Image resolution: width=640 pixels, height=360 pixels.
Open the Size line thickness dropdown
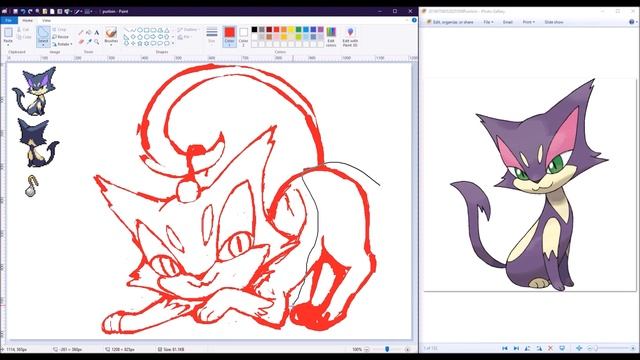coord(211,35)
